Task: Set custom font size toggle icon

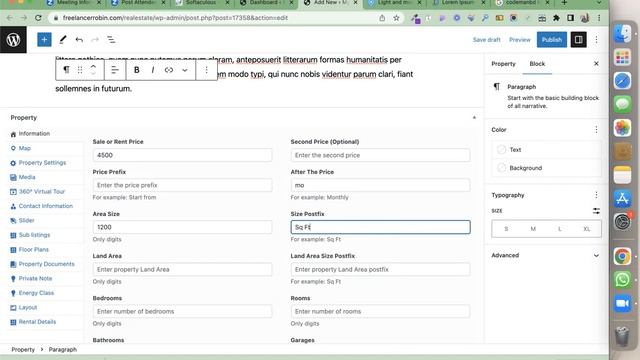Action: 596,211
